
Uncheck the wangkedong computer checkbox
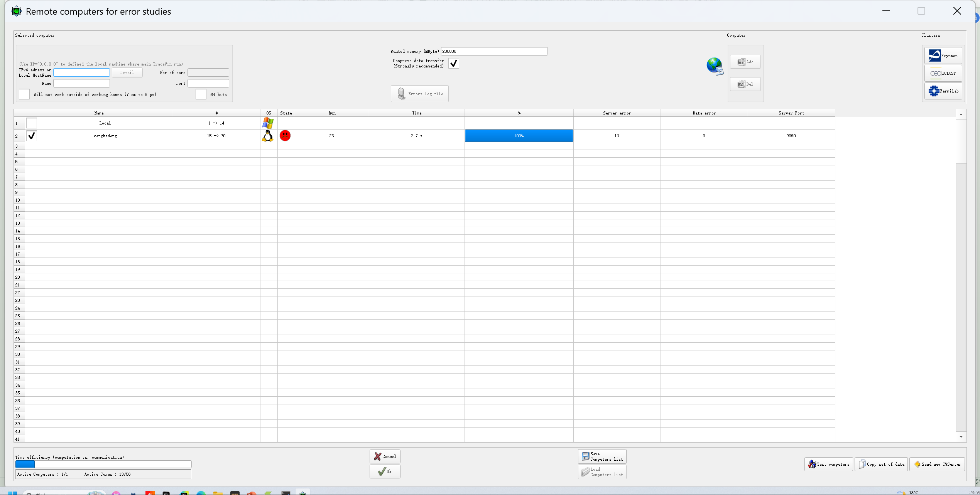point(32,136)
